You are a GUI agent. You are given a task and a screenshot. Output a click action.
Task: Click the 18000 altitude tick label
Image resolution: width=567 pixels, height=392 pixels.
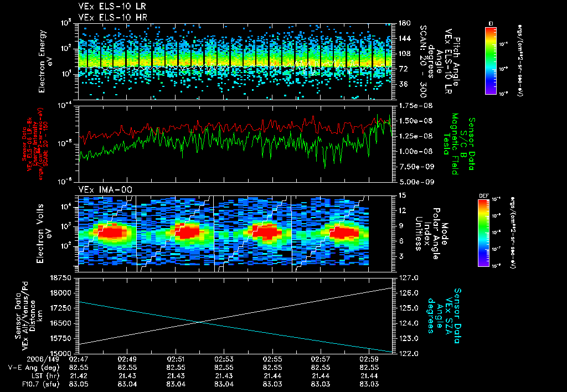point(61,293)
